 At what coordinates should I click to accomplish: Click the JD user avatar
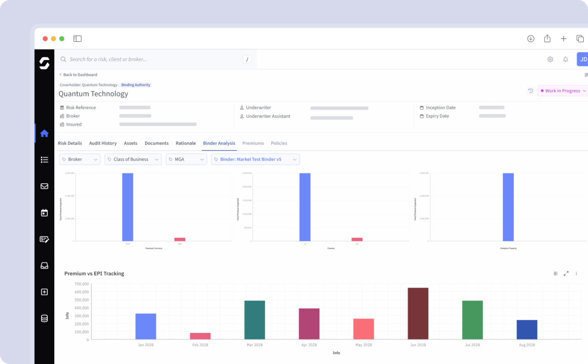(582, 59)
